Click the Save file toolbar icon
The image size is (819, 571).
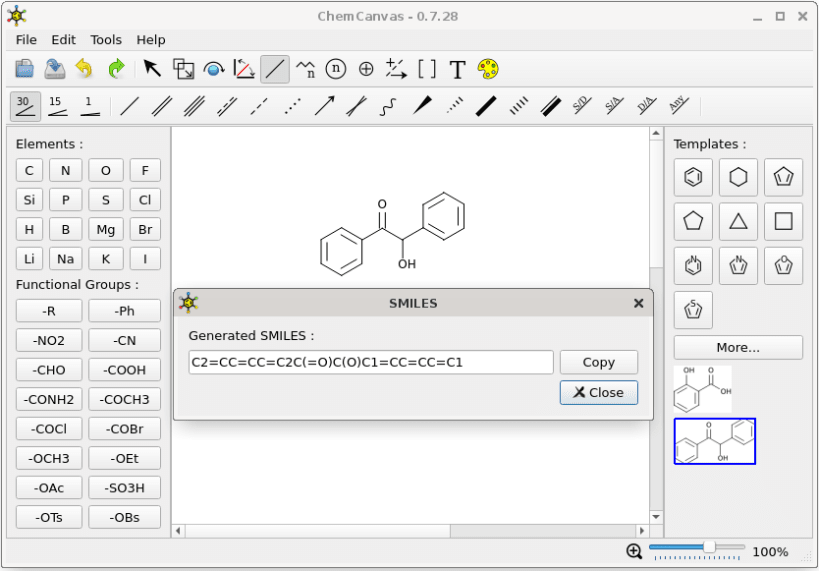click(x=55, y=69)
